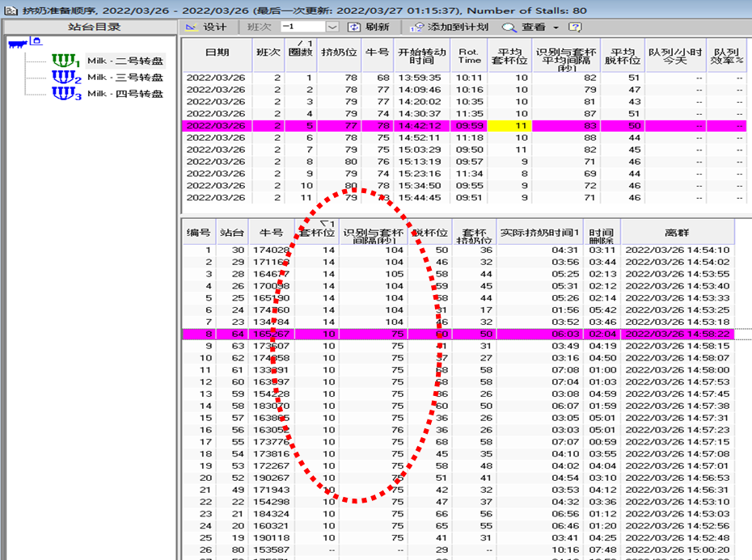This screenshot has width=752, height=560.
Task: Click the design chart icon in toolbar
Action: tap(192, 27)
